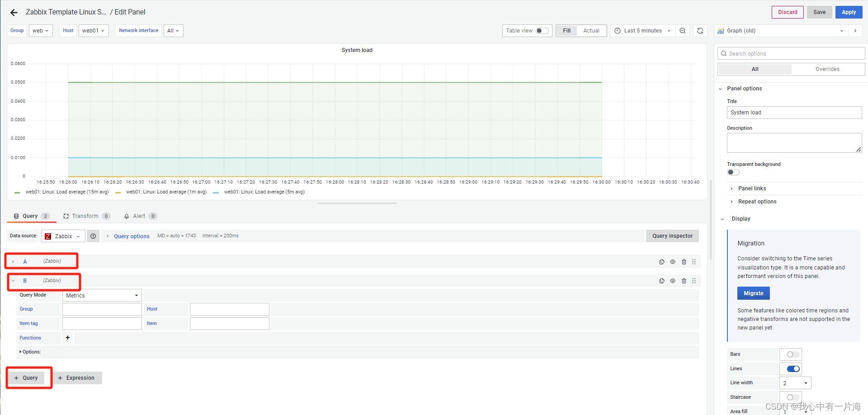Viewport: 868px width, 415px height.
Task: Click the Alert bell icon
Action: pyautogui.click(x=127, y=216)
